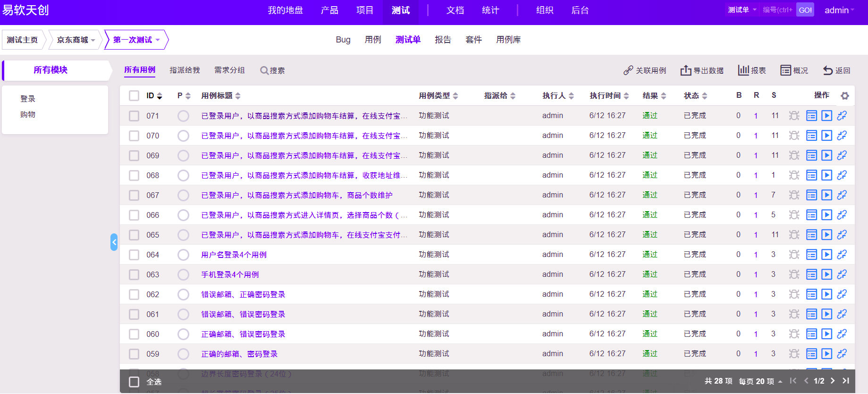
Task: Run case 060 via the play icon
Action: coord(826,334)
